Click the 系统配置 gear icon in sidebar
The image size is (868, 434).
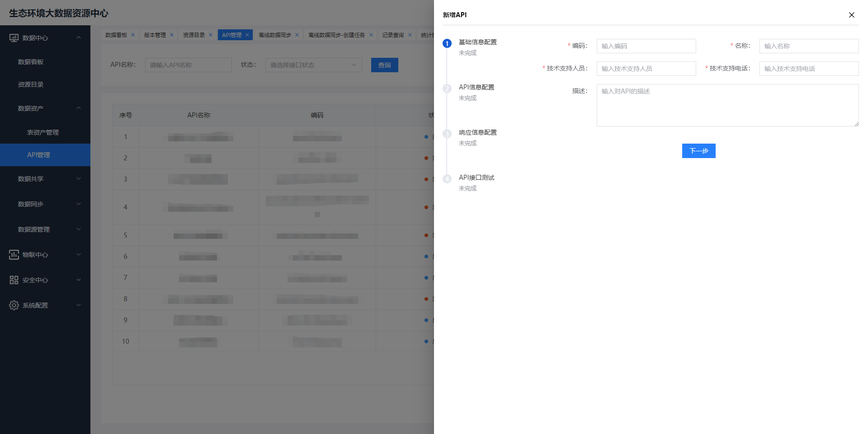click(14, 305)
